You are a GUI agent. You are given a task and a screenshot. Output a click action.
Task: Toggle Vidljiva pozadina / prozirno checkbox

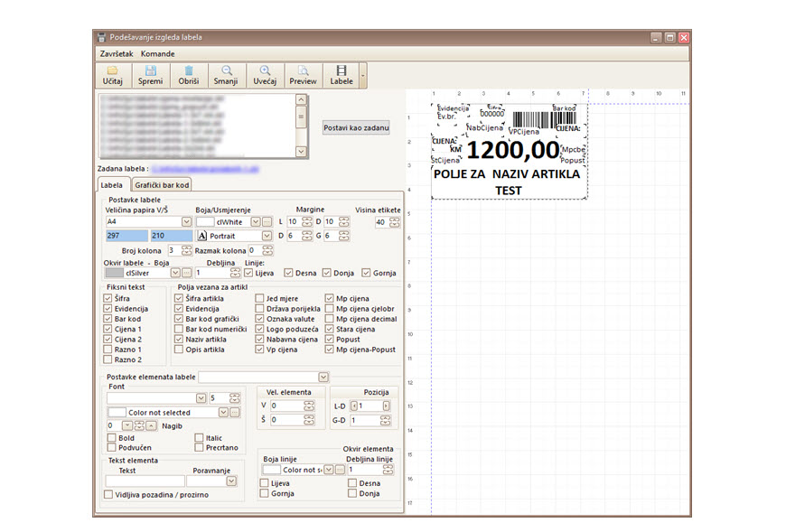click(108, 494)
